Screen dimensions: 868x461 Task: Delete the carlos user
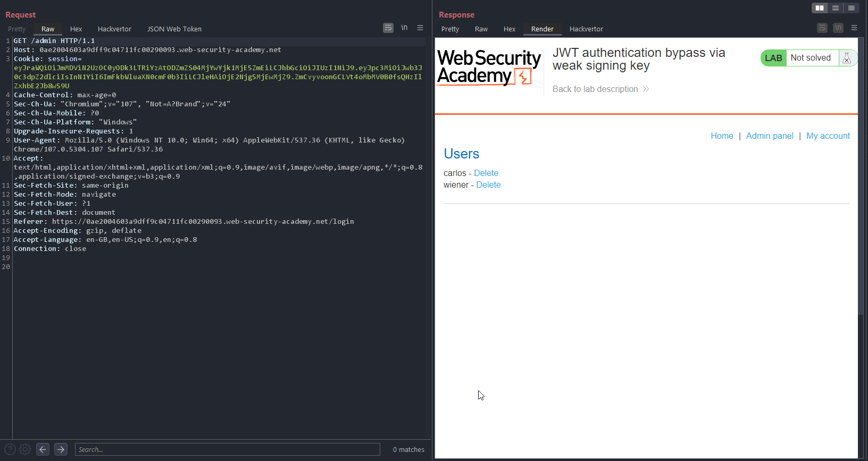pyautogui.click(x=486, y=173)
